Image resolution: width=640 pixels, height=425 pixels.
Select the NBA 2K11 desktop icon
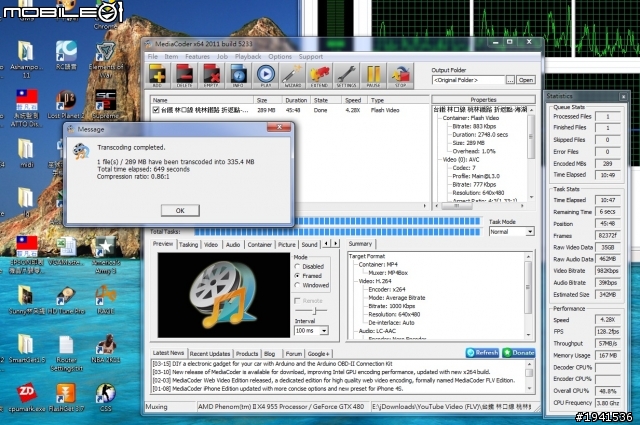(105, 346)
